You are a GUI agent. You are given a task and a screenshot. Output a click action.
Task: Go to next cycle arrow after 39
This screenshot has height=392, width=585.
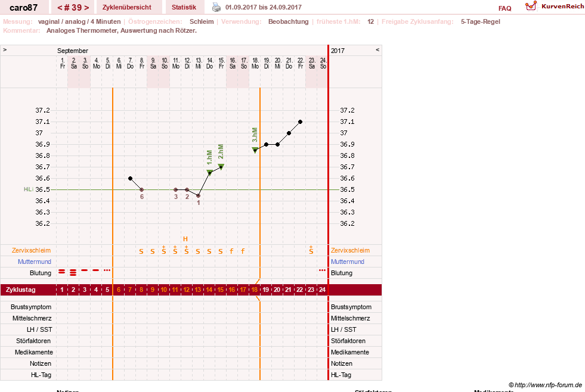(86, 8)
